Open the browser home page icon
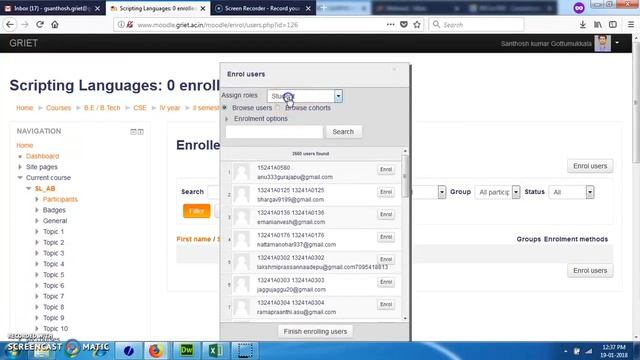Image resolution: width=640 pixels, height=360 pixels. point(55,24)
